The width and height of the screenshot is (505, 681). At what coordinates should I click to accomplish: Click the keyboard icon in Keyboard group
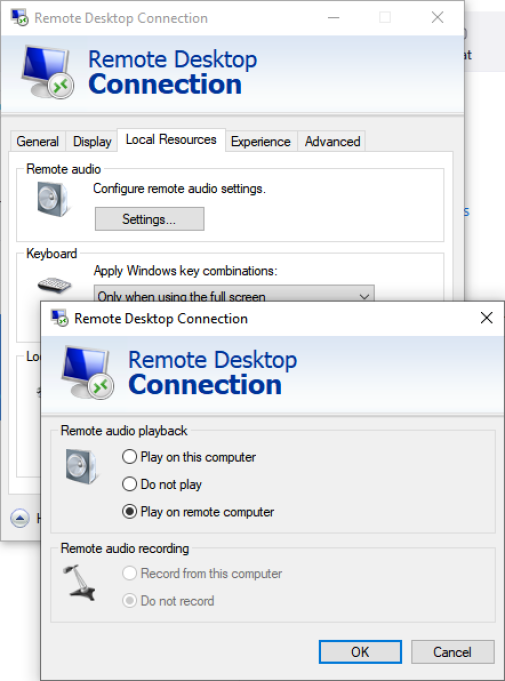(x=54, y=285)
